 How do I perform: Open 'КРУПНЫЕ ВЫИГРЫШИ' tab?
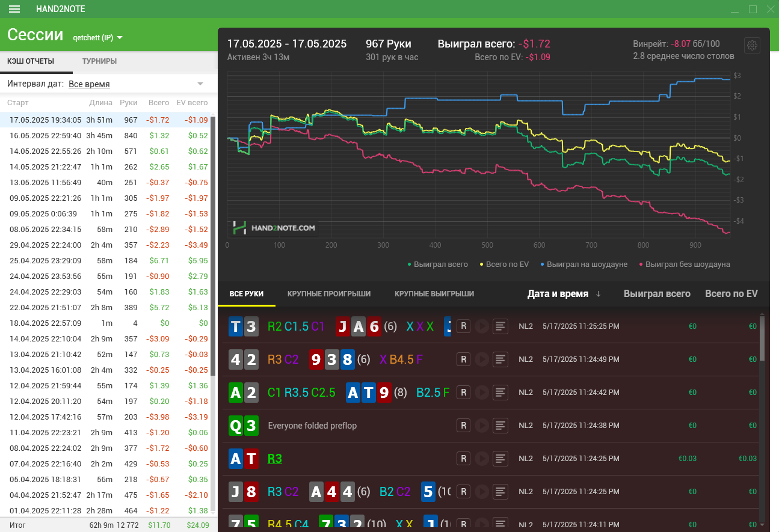tap(434, 294)
